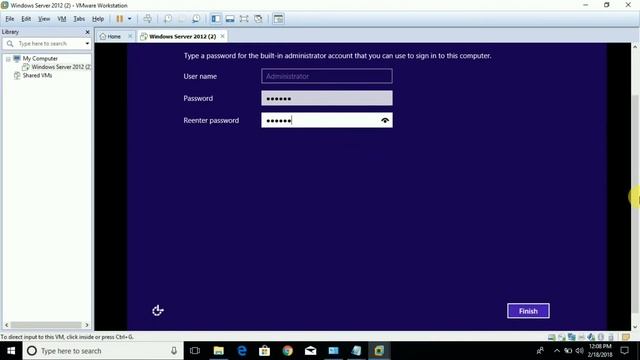Open the Help menu
The height and width of the screenshot is (360, 640).
coord(98,19)
